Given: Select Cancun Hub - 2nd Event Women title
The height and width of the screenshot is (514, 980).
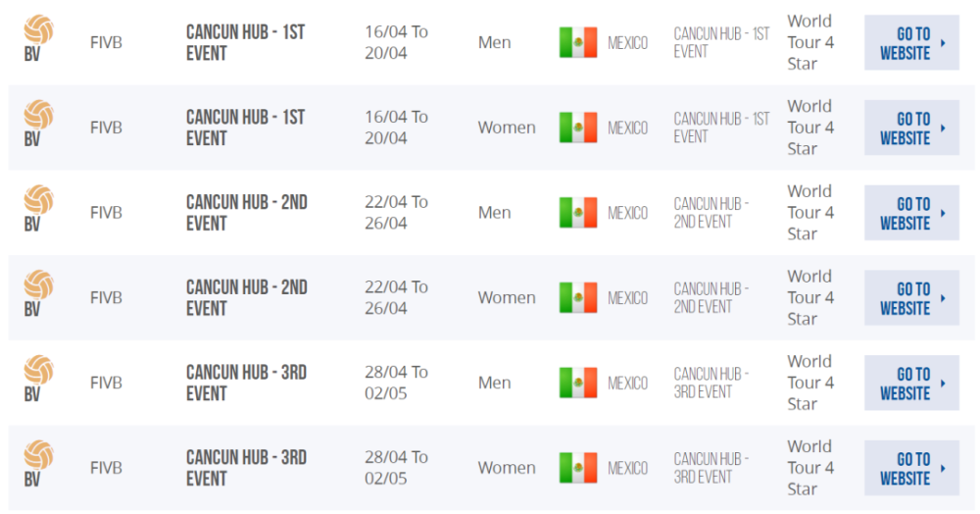Looking at the screenshot, I should 247,297.
